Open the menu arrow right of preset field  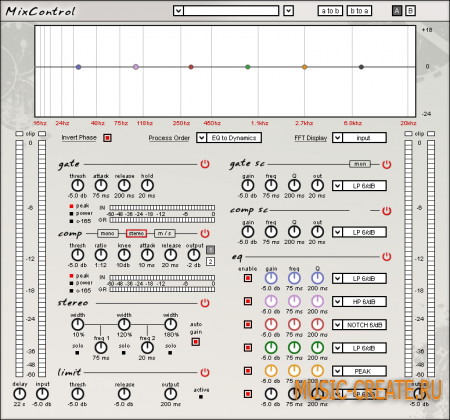coord(288,11)
